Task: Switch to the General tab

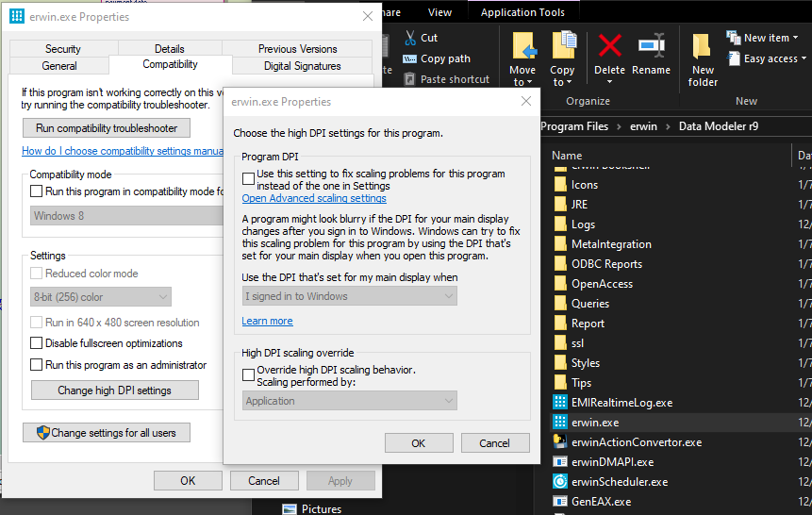Action: [59, 66]
